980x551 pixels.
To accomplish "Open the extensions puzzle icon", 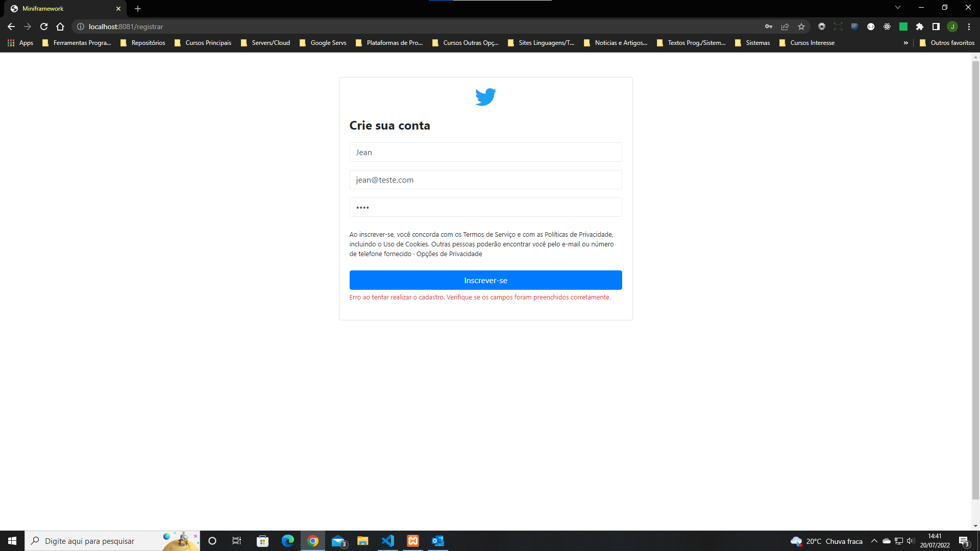I will 920,27.
